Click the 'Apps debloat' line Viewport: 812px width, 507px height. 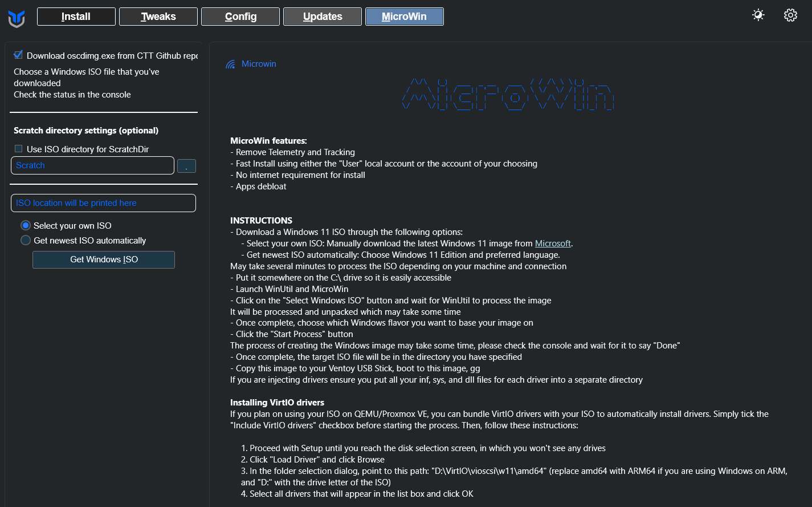[x=258, y=186]
